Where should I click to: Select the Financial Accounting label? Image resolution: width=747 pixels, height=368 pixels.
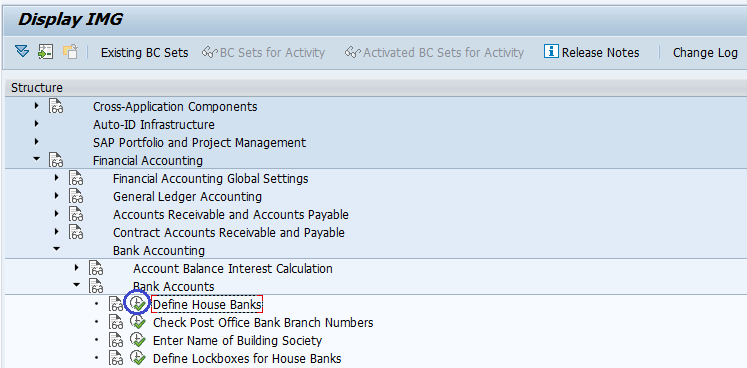click(148, 161)
